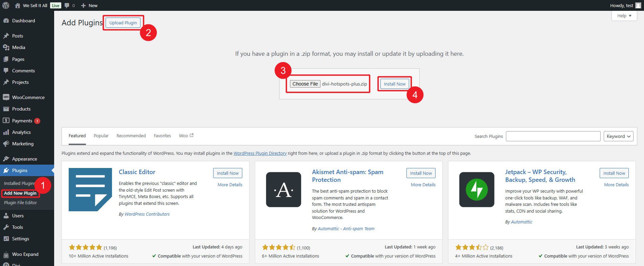Click the Users person icon in sidebar
Image resolution: width=644 pixels, height=266 pixels.
pyautogui.click(x=6, y=216)
